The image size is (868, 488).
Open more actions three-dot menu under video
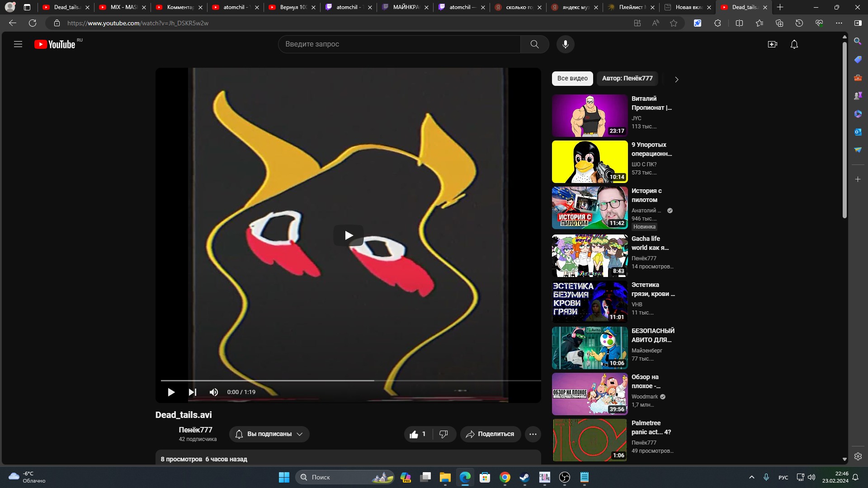tap(533, 434)
